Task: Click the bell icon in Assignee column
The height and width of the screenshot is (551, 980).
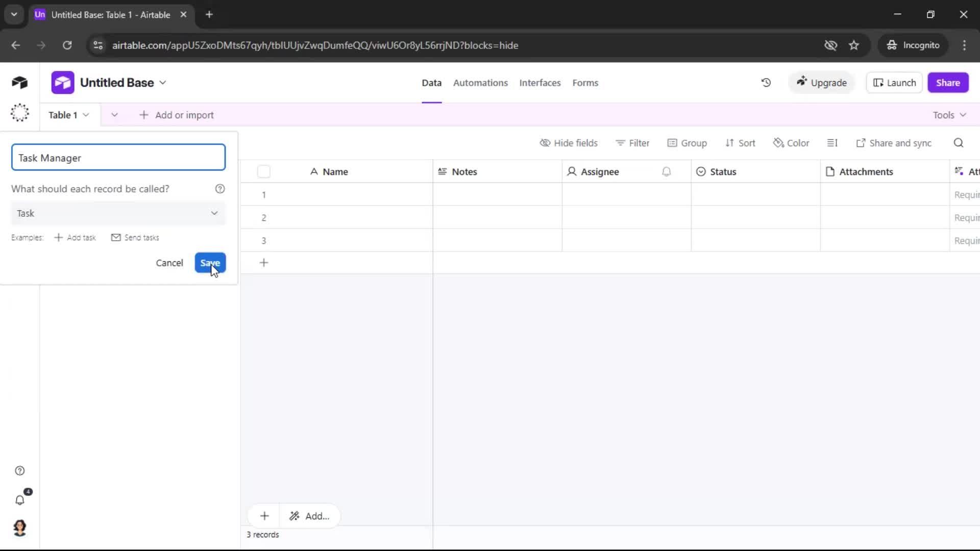Action: coord(666,172)
